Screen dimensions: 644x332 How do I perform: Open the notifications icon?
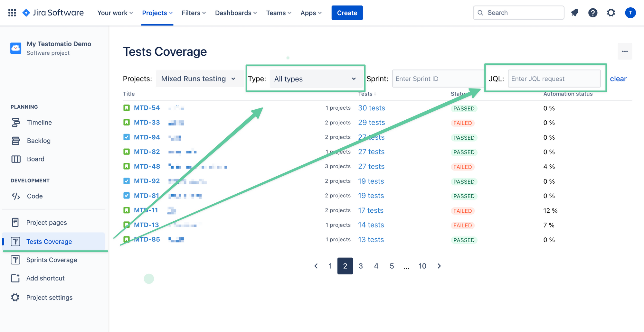tap(574, 13)
